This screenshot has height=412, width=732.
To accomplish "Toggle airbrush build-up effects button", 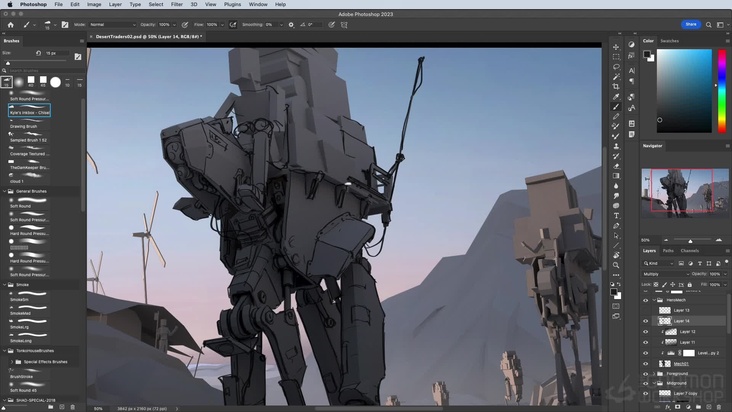I will [233, 25].
